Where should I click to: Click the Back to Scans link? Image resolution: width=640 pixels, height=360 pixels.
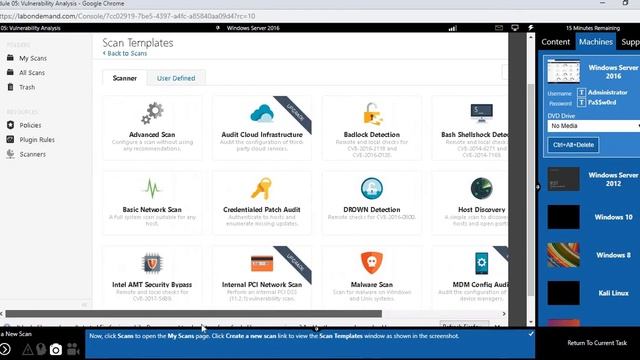pos(125,53)
